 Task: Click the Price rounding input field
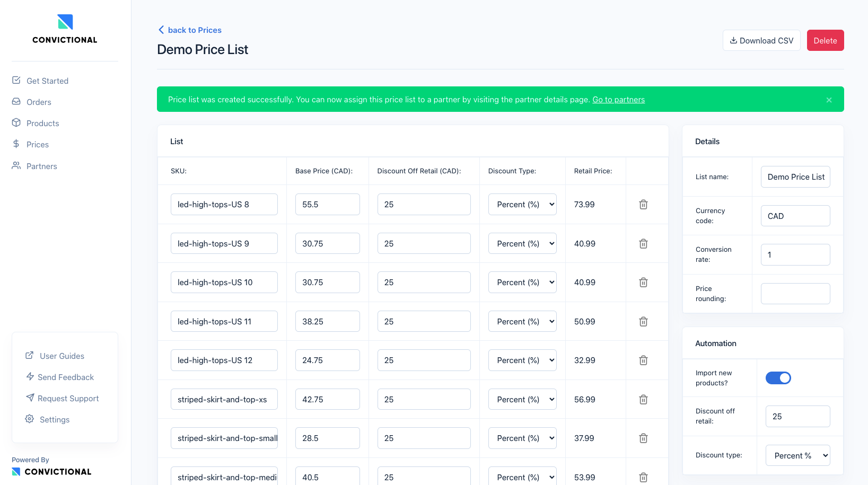[x=795, y=294]
